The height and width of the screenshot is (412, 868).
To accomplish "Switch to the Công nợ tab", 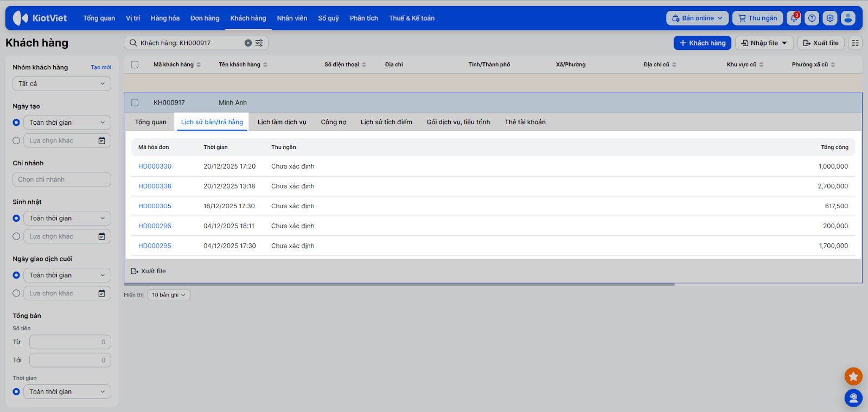I will [333, 122].
